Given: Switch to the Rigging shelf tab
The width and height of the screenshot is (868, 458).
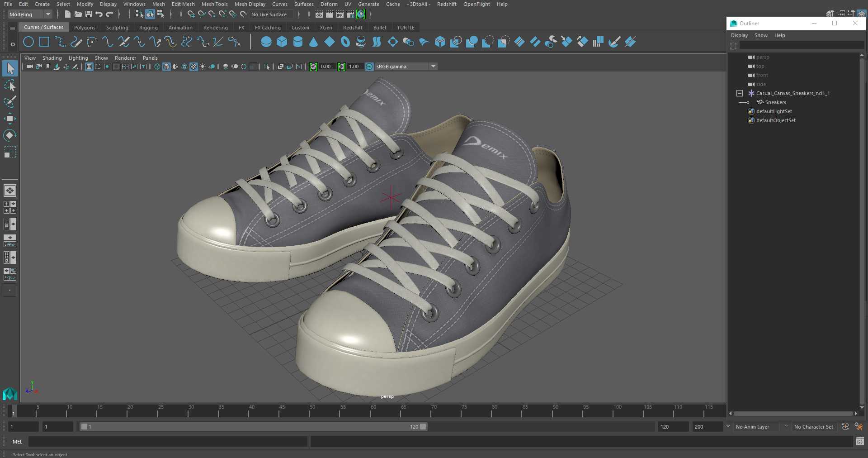Looking at the screenshot, I should pyautogui.click(x=148, y=28).
